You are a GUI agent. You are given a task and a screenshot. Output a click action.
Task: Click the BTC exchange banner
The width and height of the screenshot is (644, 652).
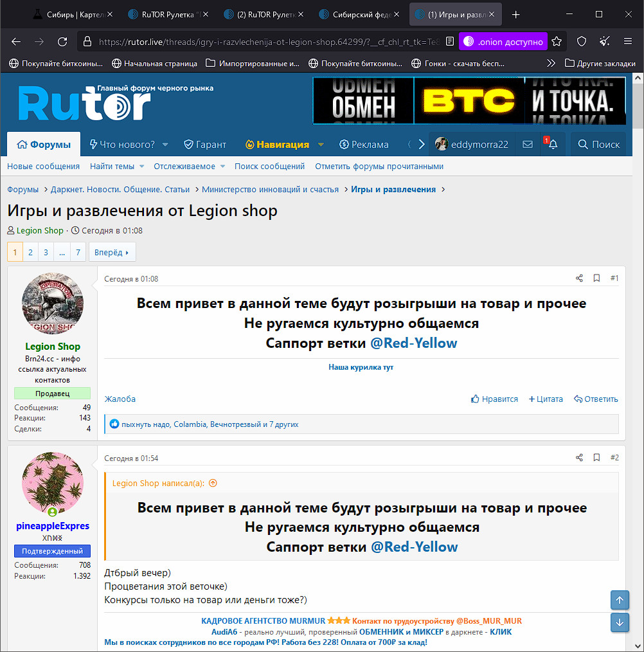[469, 100]
